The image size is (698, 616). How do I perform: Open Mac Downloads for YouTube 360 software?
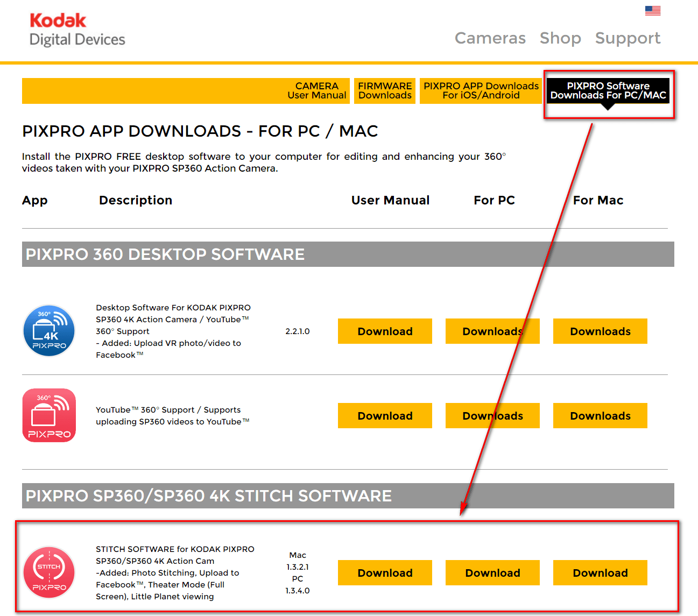click(600, 415)
